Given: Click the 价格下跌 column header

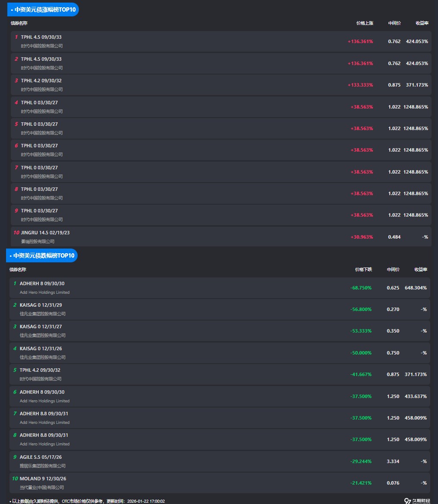Looking at the screenshot, I should click(363, 270).
